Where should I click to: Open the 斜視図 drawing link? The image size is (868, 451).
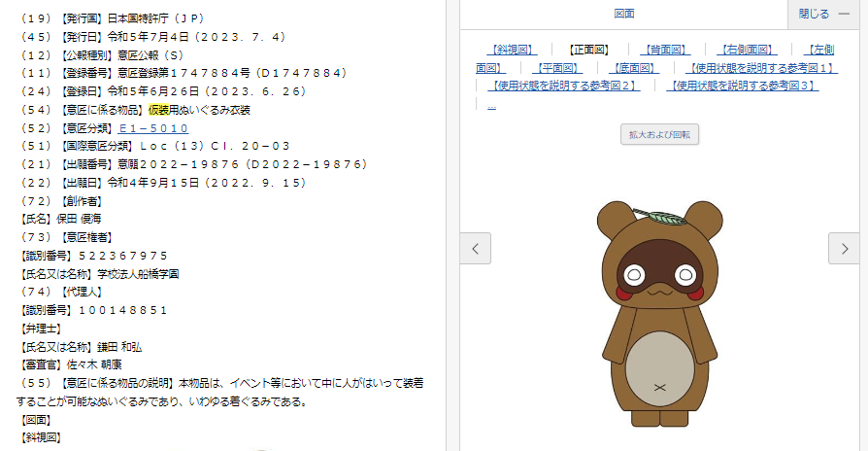(512, 50)
